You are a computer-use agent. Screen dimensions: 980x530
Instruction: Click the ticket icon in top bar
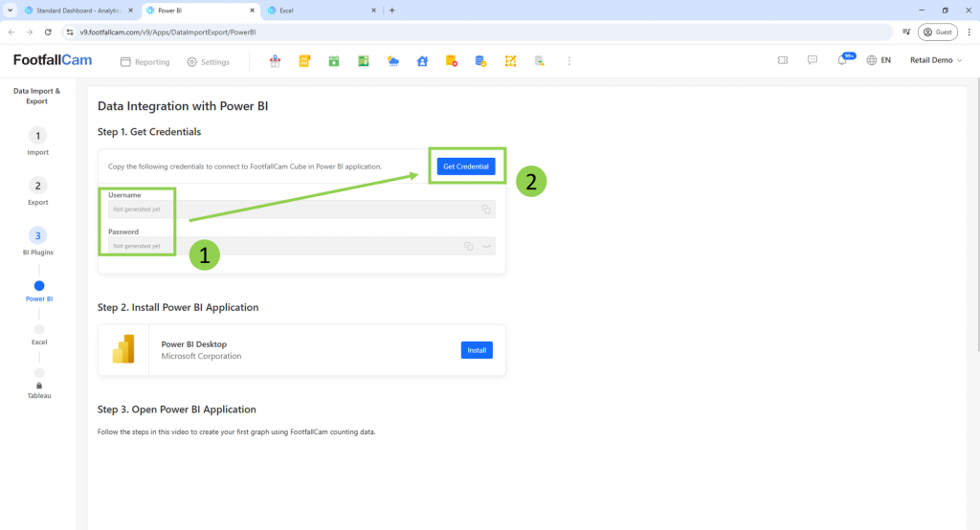pos(783,60)
